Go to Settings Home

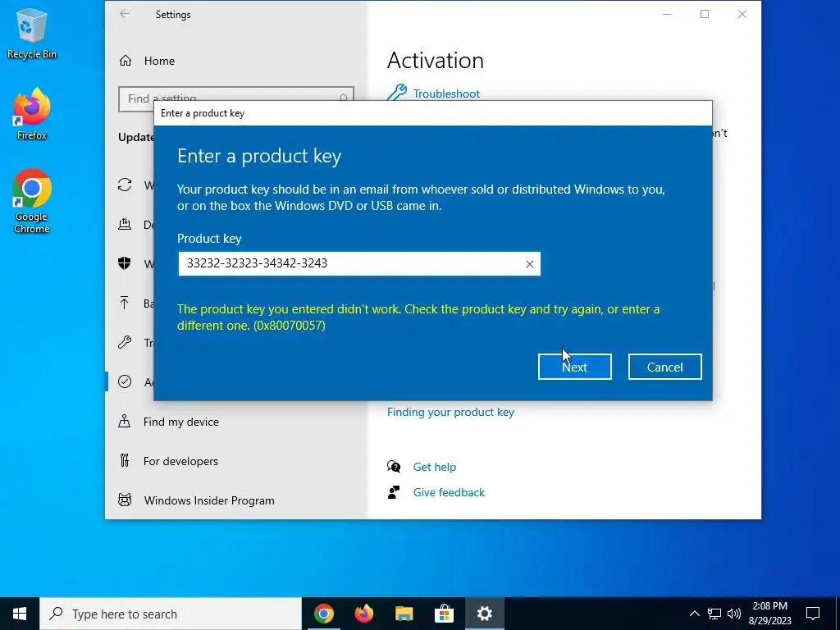159,61
